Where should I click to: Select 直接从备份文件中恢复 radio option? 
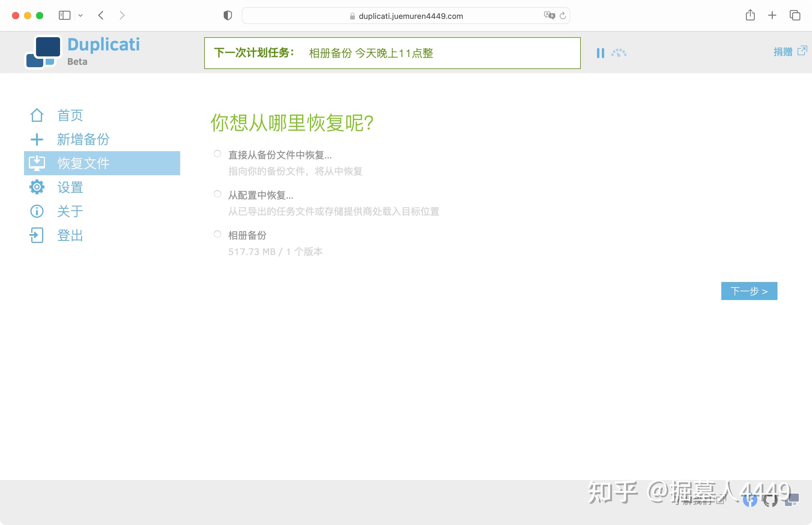217,154
